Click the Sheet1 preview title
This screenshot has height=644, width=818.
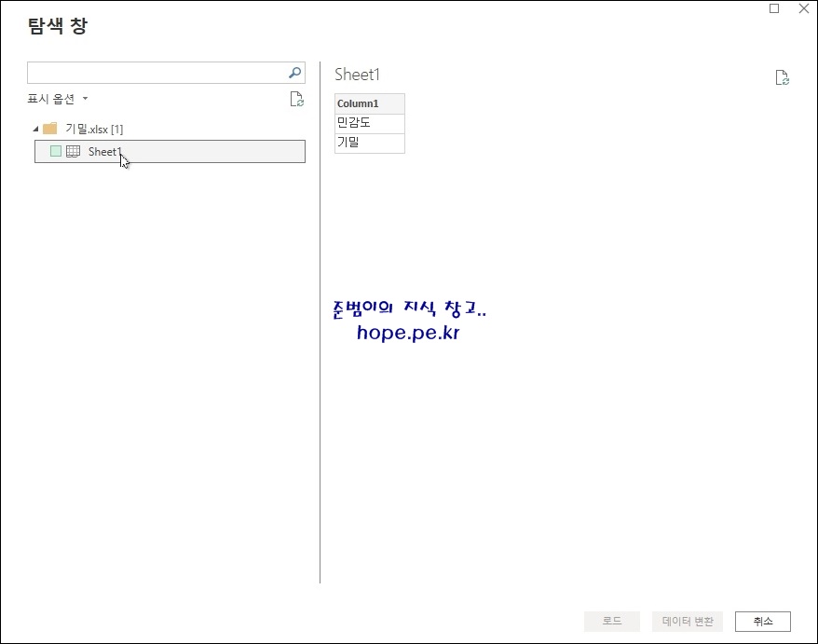[x=358, y=75]
